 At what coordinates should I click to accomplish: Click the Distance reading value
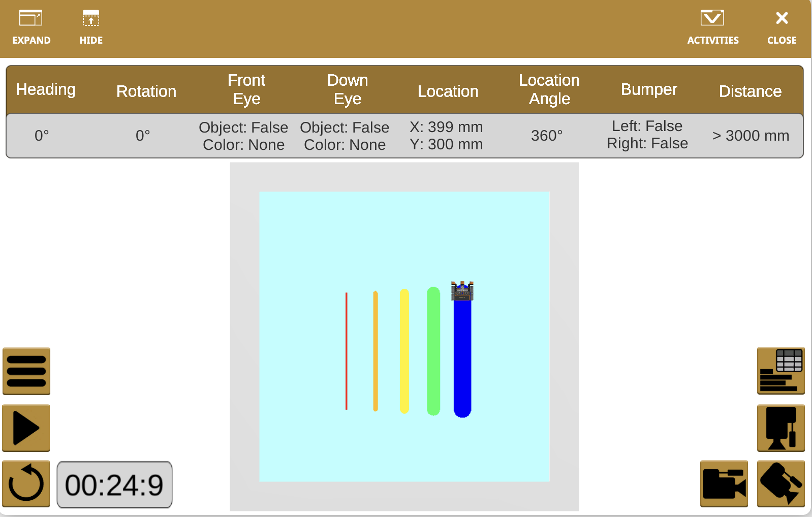point(750,136)
